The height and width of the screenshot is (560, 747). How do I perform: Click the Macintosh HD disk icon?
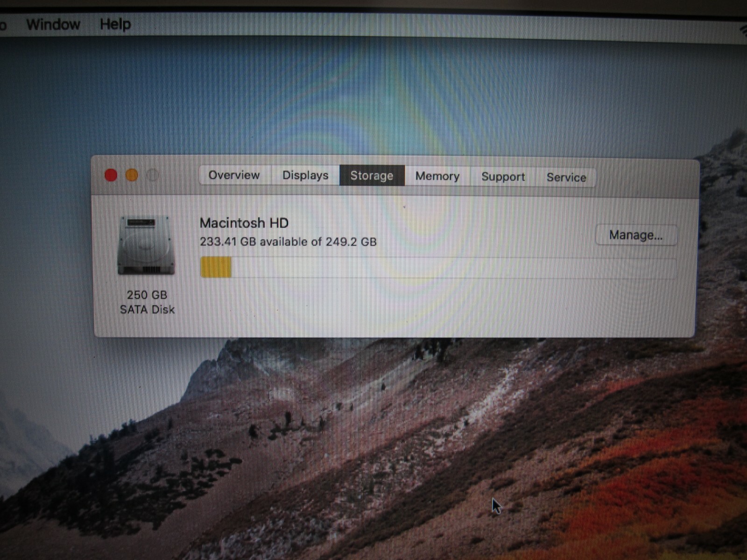click(146, 245)
